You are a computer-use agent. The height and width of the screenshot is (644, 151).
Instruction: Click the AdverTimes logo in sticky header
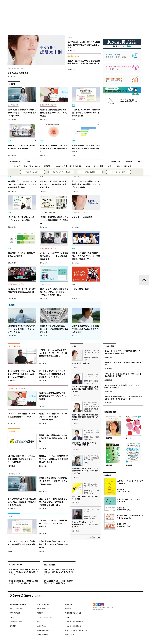(x=15, y=162)
